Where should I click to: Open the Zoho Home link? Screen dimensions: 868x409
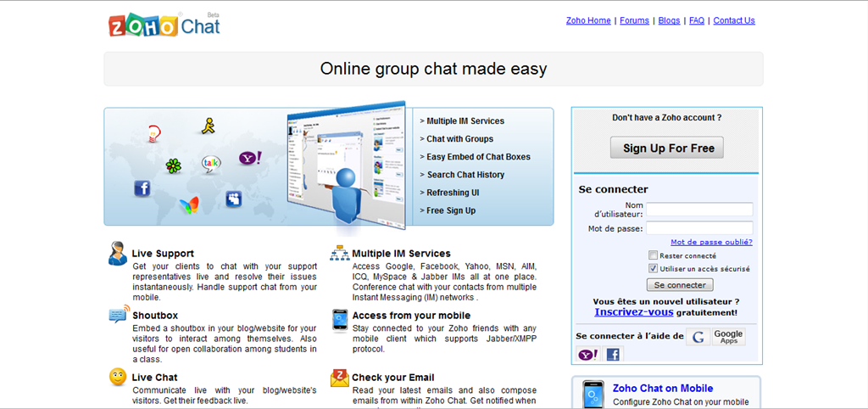588,20
